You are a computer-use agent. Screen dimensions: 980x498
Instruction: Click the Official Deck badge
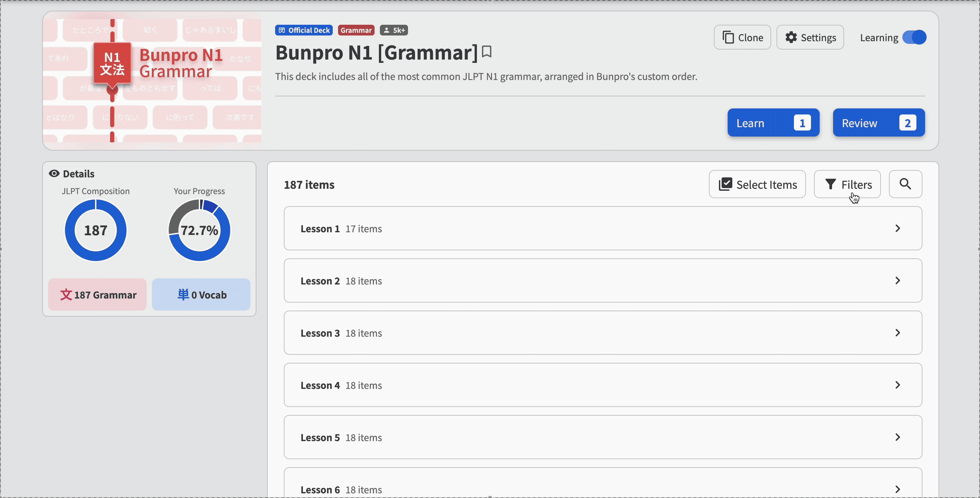(304, 30)
